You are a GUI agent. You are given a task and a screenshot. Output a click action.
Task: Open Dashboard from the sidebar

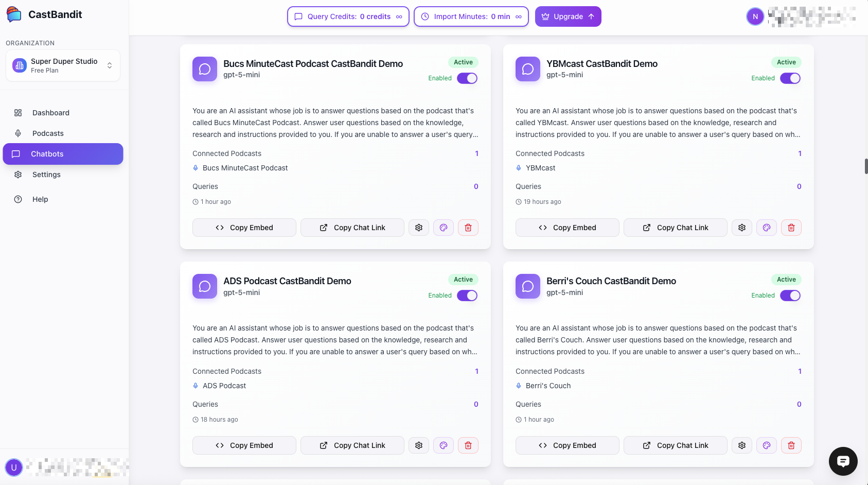click(50, 113)
